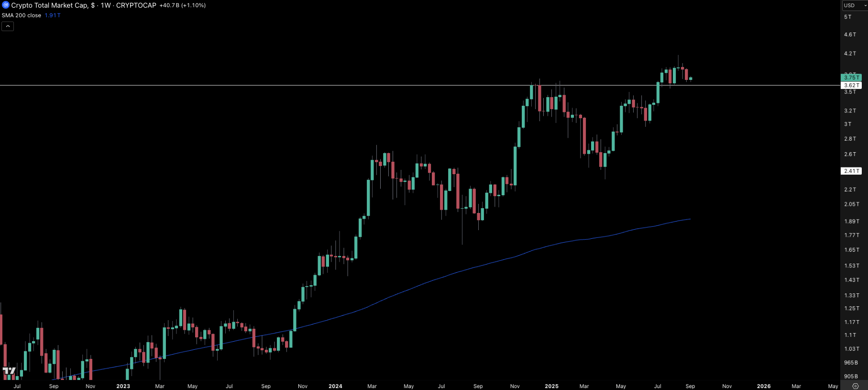This screenshot has height=390, width=868.
Task: Open the USD currency dropdown
Action: (855, 5)
